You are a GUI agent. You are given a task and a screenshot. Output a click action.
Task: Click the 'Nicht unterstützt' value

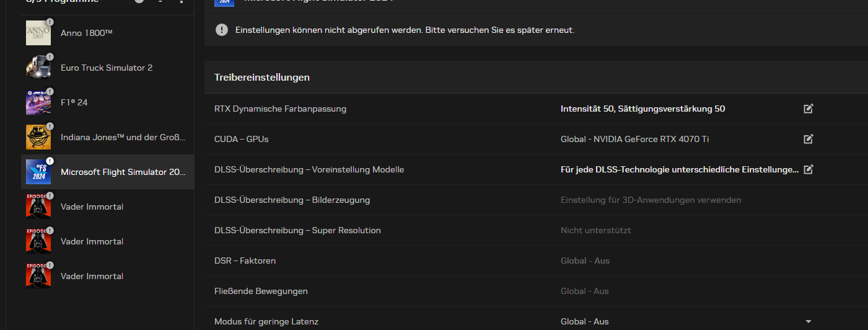coord(595,230)
